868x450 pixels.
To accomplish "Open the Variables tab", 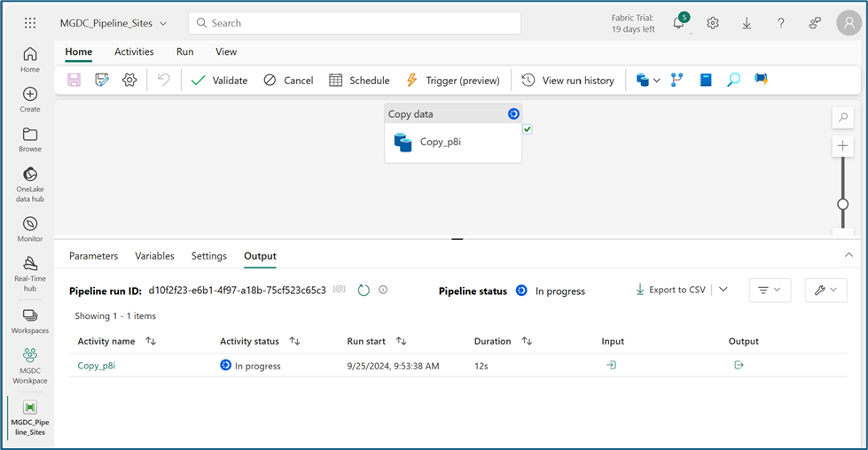I will click(x=154, y=256).
